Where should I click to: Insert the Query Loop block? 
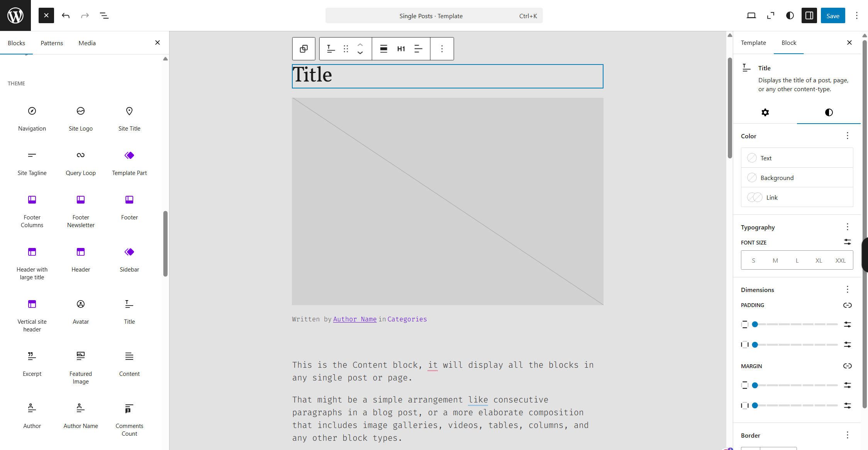tap(81, 163)
